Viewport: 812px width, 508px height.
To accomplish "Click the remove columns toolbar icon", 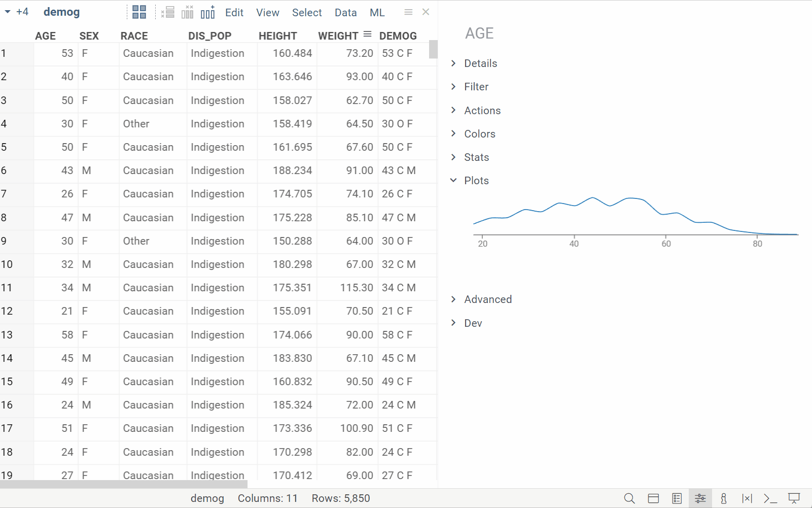I will 188,12.
